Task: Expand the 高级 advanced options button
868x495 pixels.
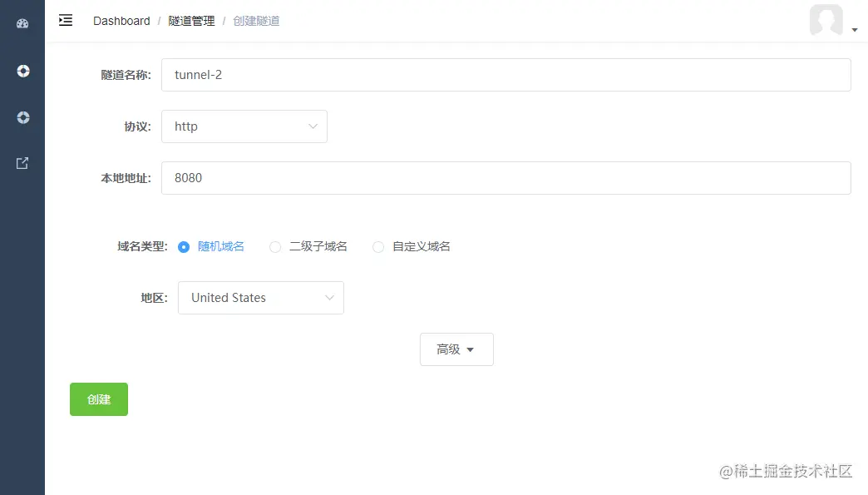Action: (x=456, y=349)
